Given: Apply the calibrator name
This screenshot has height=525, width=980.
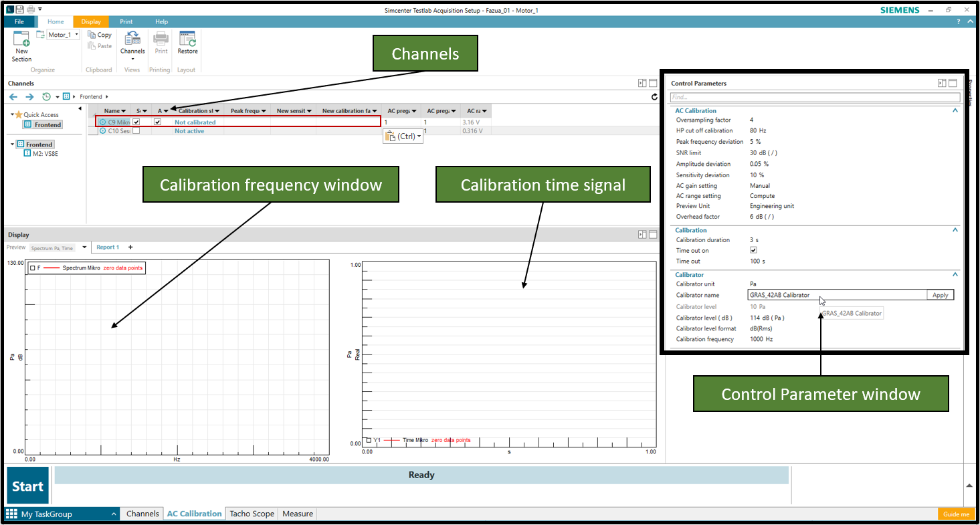Looking at the screenshot, I should coord(941,295).
